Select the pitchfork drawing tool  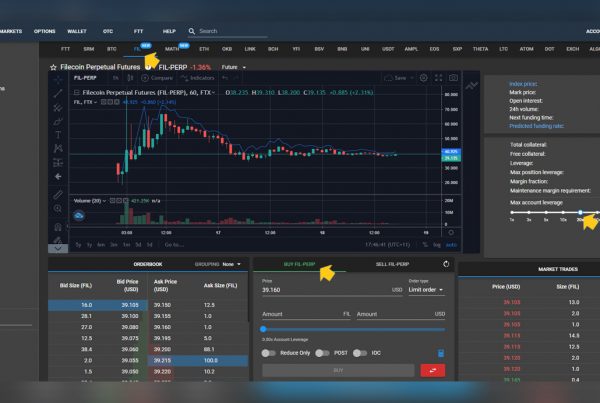(x=58, y=108)
